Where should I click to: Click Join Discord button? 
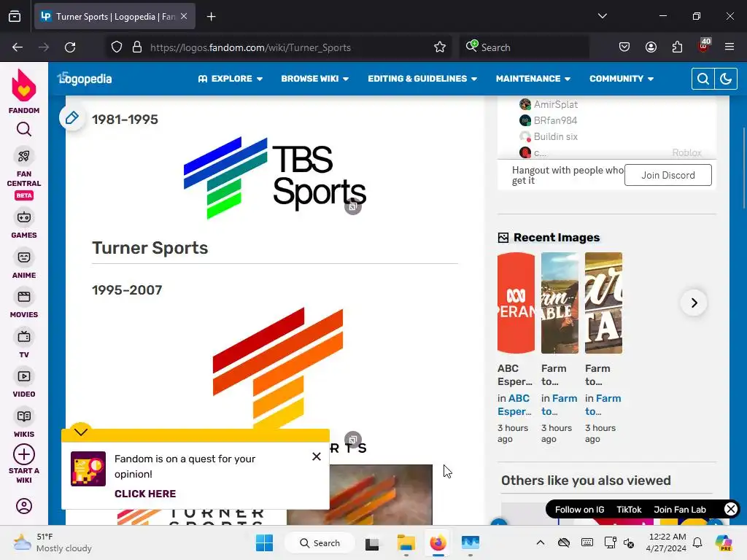(668, 175)
